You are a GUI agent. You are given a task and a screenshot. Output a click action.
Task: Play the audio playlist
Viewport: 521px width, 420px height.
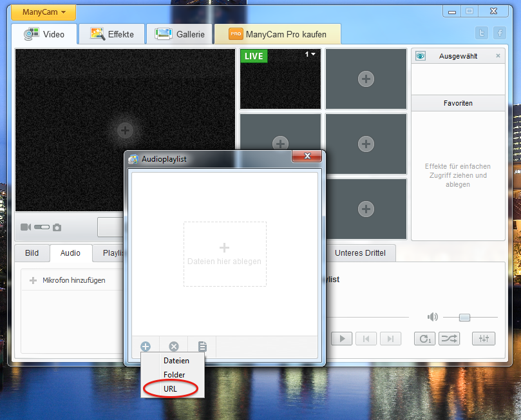pyautogui.click(x=342, y=339)
